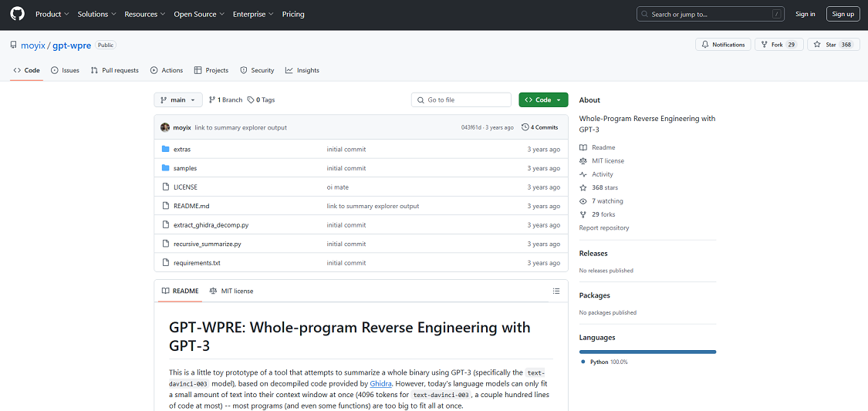Click the Fork count 29 badge
The width and height of the screenshot is (868, 411).
(x=791, y=45)
